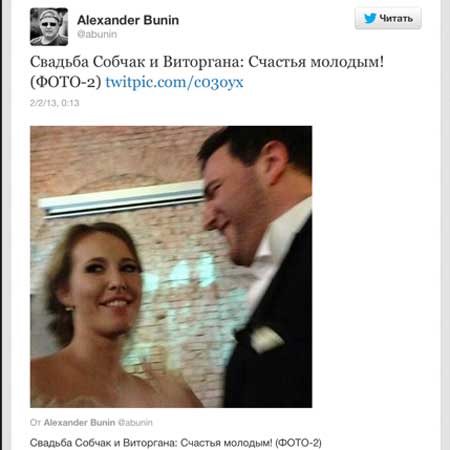This screenshot has width=450, height=450.
Task: Open the Alexander Bunin name in tweet header
Action: [x=128, y=20]
